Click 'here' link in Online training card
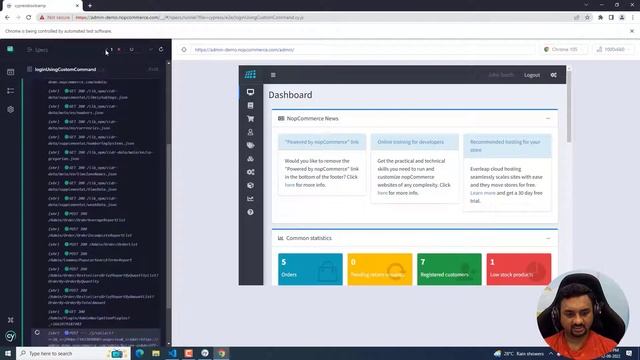 click(x=382, y=193)
